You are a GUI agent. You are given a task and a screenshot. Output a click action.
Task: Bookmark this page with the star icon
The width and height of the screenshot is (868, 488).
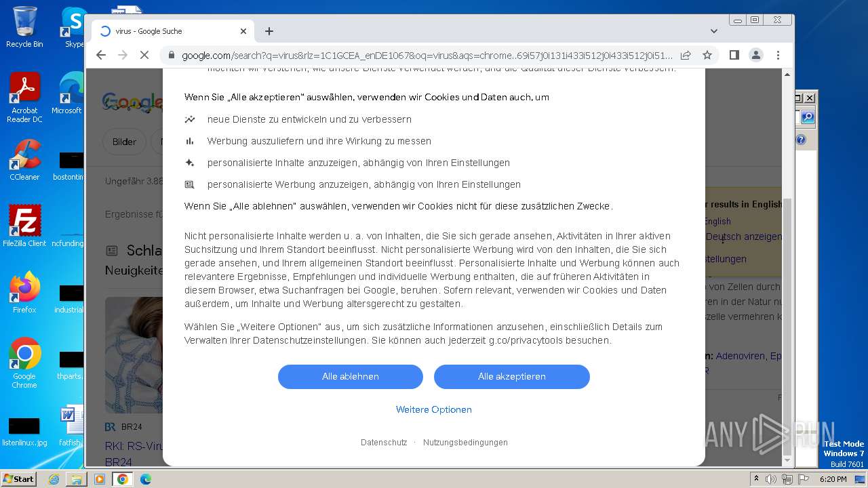(x=707, y=55)
